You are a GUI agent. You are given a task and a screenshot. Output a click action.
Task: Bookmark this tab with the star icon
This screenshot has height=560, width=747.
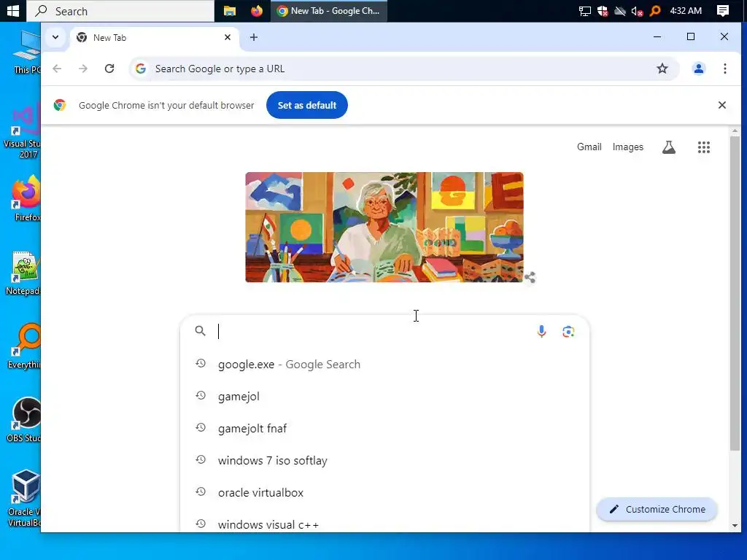pos(662,69)
